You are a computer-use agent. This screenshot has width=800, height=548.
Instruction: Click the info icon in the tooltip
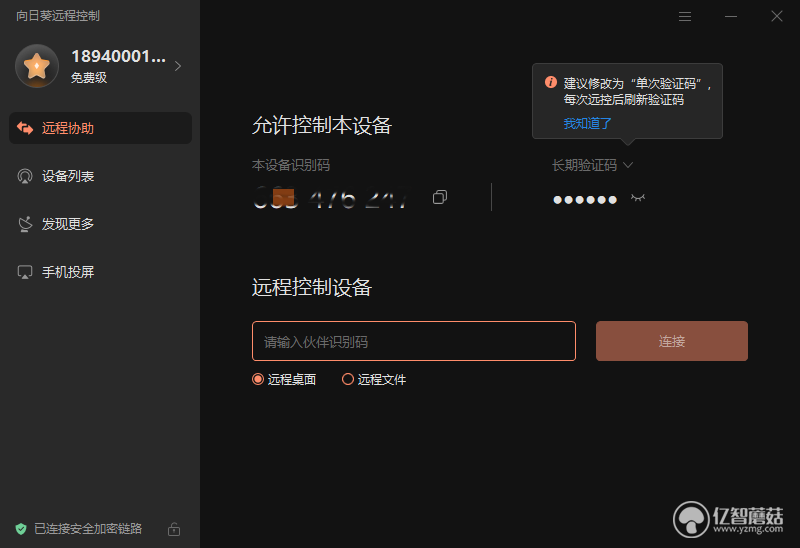click(x=551, y=82)
